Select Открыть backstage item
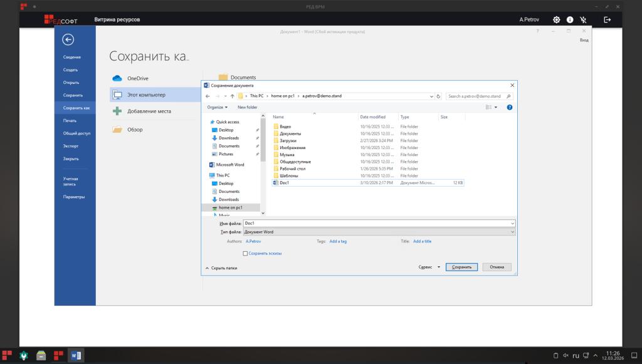This screenshot has height=364, width=642. coord(71,83)
